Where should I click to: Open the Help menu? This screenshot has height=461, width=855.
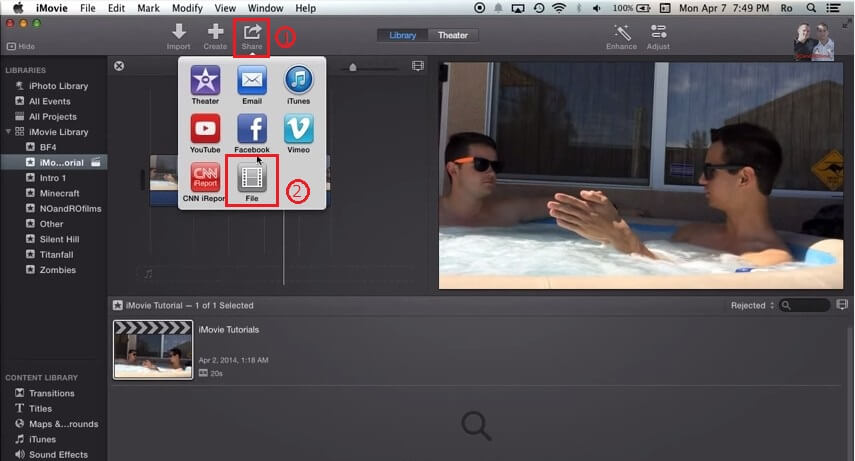coord(305,8)
